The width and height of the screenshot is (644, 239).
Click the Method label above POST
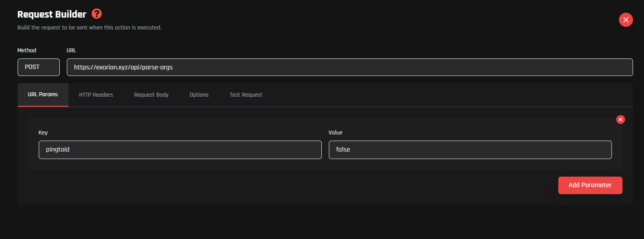point(27,51)
